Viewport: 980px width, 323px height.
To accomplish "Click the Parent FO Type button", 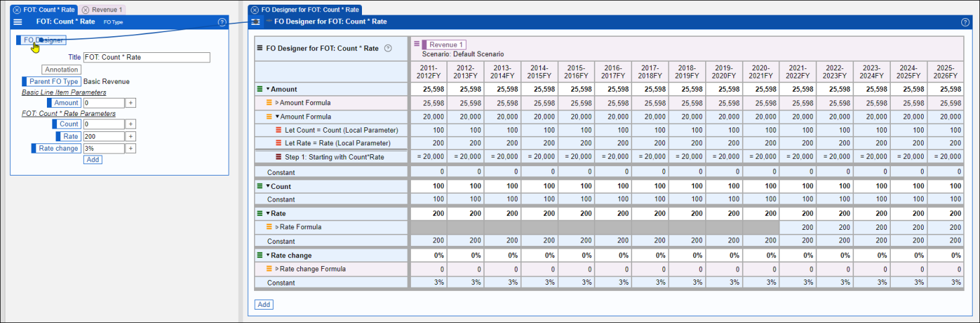I will pos(51,82).
